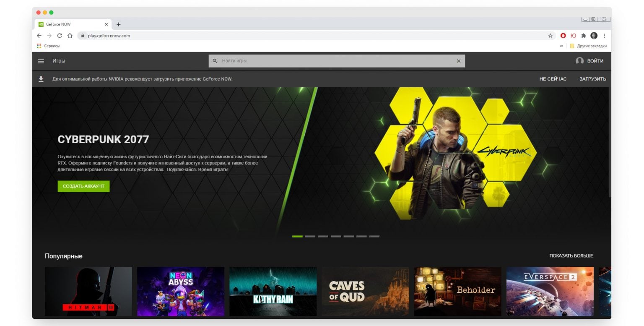Click the Популярные section heading
The image size is (644, 326).
(x=64, y=256)
